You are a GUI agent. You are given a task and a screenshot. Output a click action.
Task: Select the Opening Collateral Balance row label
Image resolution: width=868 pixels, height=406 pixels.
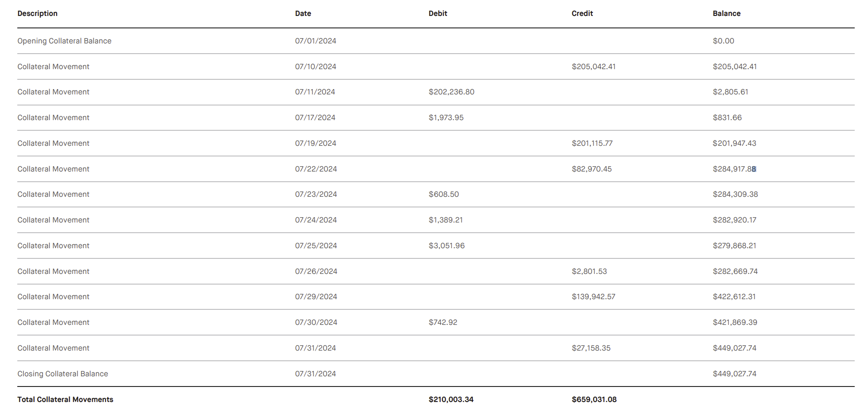[x=64, y=41]
